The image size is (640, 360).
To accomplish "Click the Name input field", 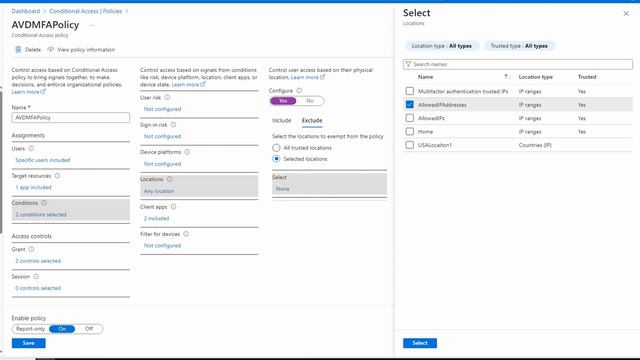I will tap(71, 118).
